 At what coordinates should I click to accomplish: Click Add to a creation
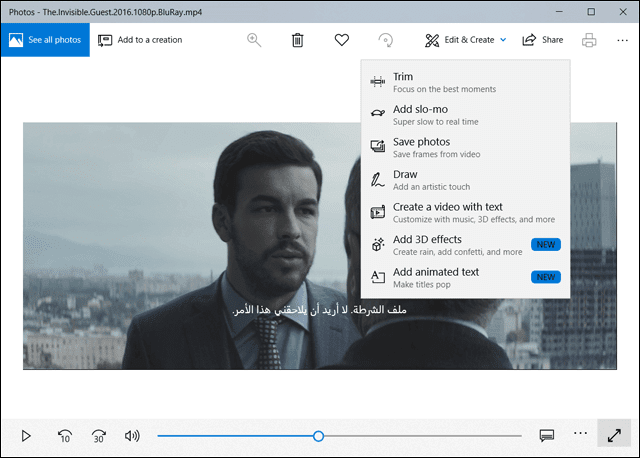click(140, 40)
